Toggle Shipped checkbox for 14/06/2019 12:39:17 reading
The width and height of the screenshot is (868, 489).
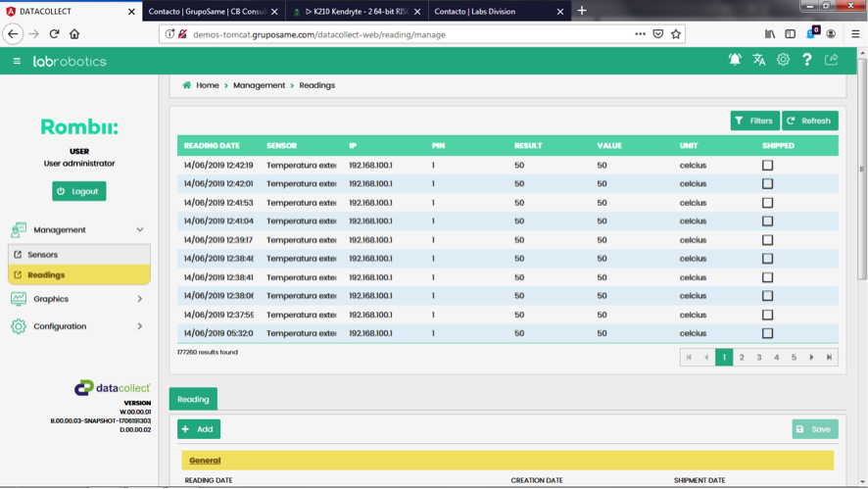tap(768, 240)
